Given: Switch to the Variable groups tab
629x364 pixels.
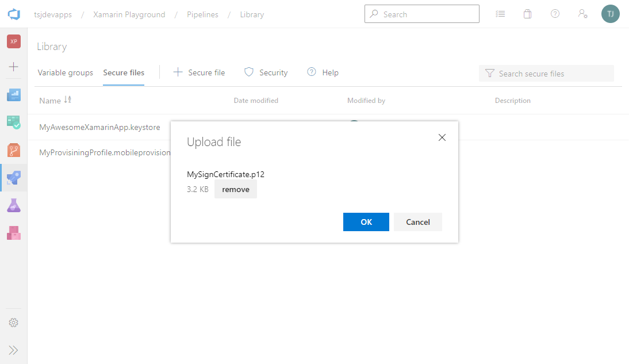Looking at the screenshot, I should (x=65, y=73).
